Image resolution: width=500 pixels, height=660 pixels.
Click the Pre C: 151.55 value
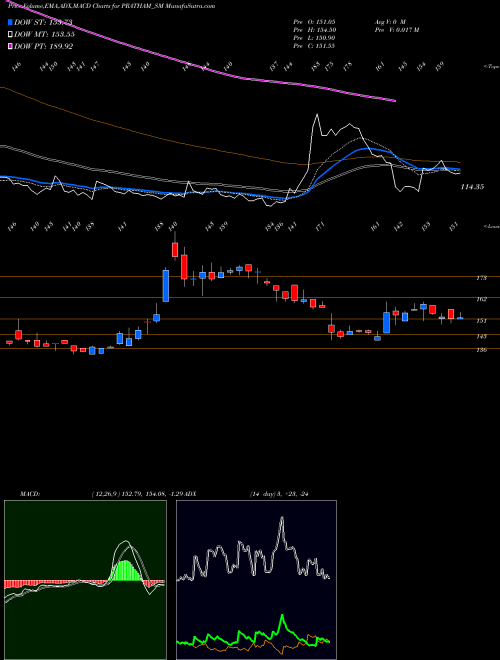[x=314, y=46]
